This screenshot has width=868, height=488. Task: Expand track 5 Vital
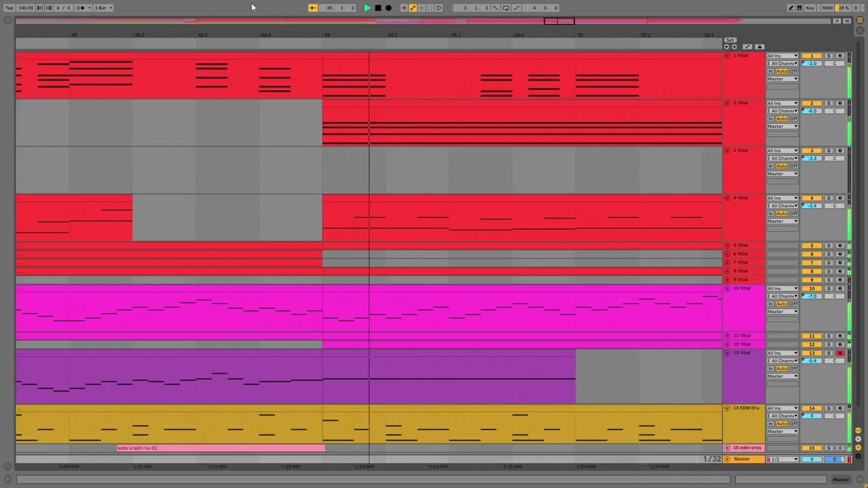point(728,245)
